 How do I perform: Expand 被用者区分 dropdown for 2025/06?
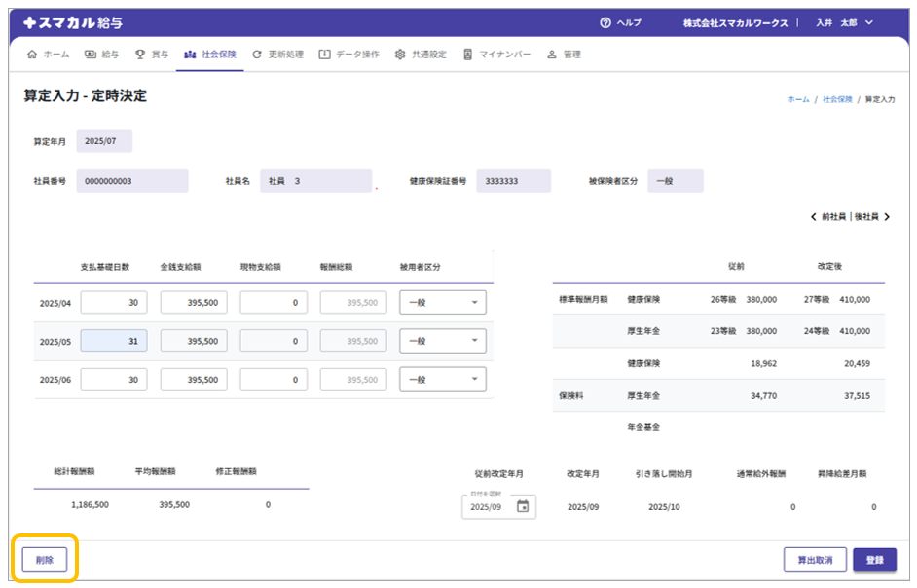[x=443, y=380]
